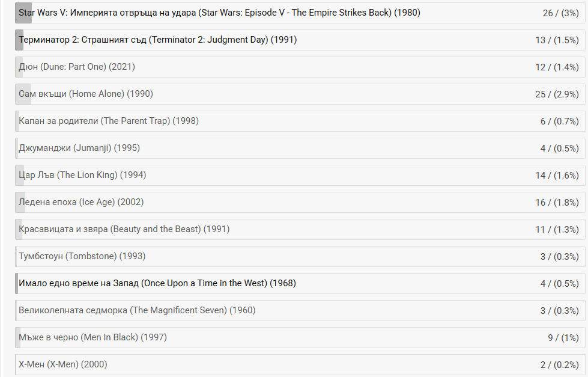Pick the Ice Age (2002) option
588x377 pixels.
(300, 202)
